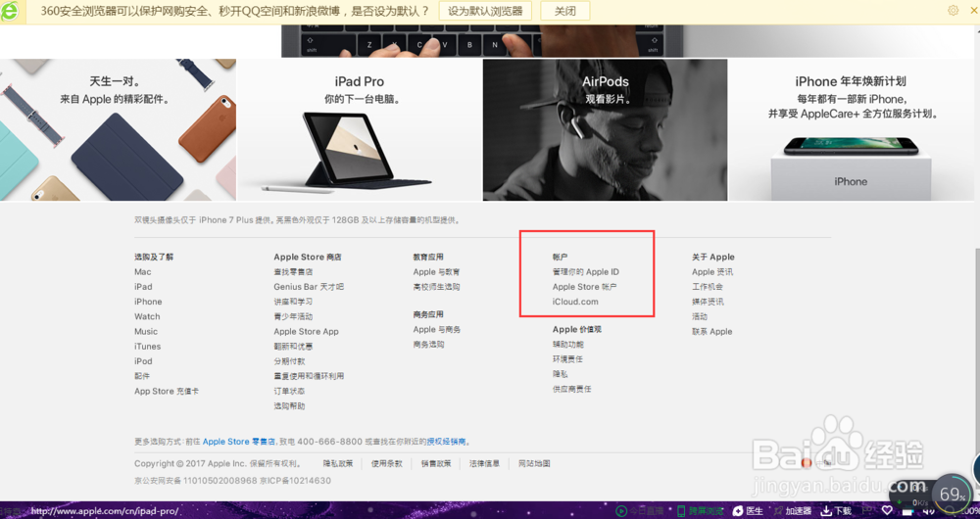The height and width of the screenshot is (519, 980).
Task: Open the 管理你的 Apple ID link
Action: click(586, 271)
